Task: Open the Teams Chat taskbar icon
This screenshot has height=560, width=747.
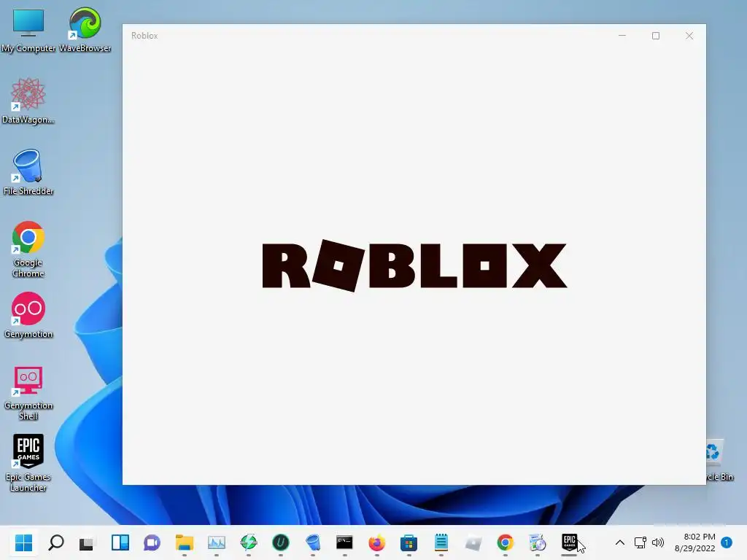Action: coord(152,542)
